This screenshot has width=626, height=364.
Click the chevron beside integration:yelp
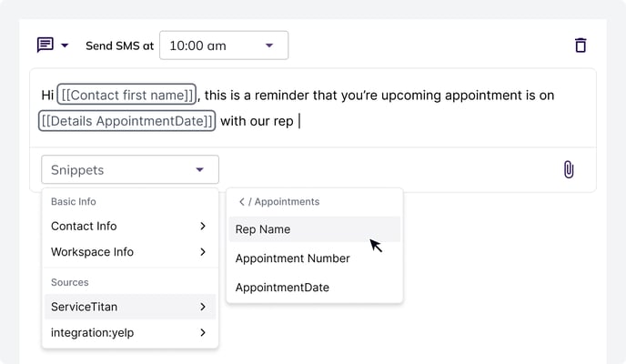(x=203, y=332)
